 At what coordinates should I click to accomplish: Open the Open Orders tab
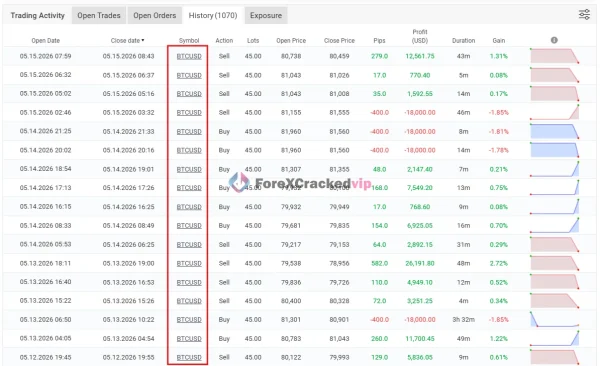[x=155, y=15]
